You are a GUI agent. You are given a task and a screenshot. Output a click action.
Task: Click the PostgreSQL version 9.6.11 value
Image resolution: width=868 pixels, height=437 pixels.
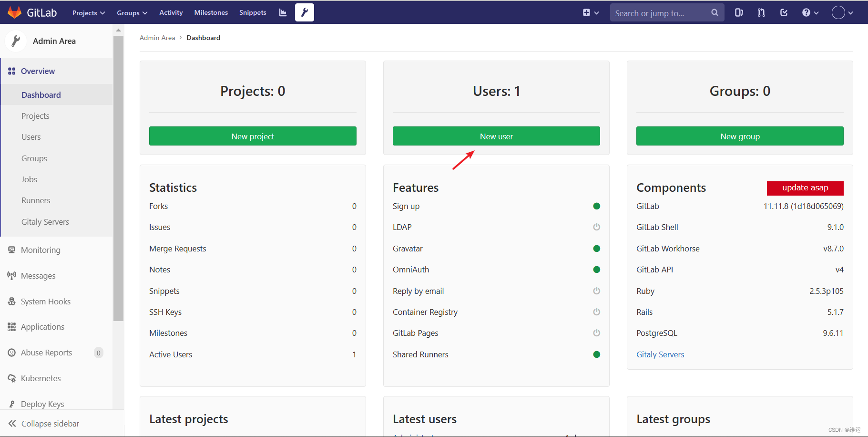tap(833, 333)
